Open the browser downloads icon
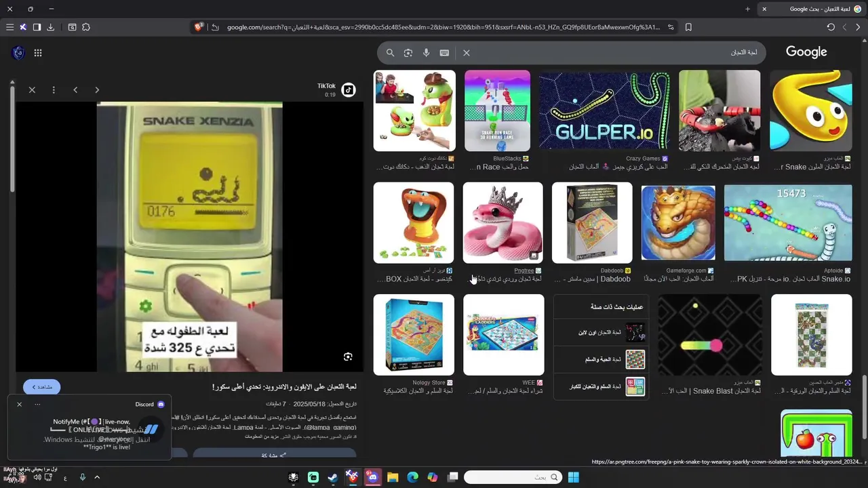 pos(50,27)
